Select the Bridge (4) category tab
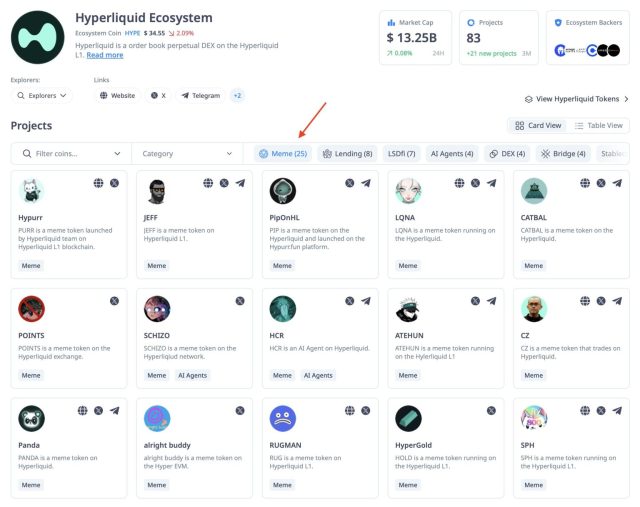 pos(563,153)
